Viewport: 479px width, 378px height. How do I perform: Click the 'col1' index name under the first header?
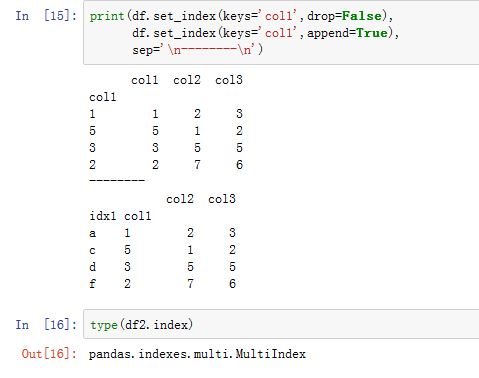[103, 97]
